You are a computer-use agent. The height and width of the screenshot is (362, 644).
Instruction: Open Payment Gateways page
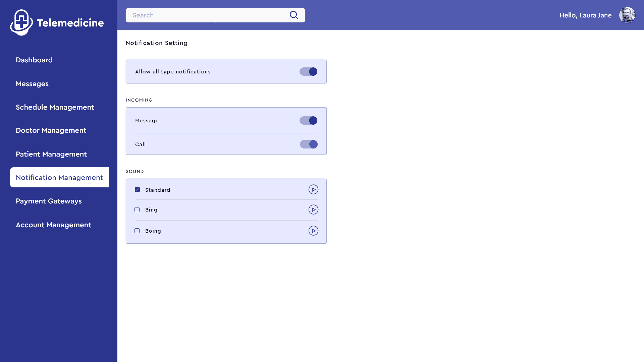tap(49, 201)
